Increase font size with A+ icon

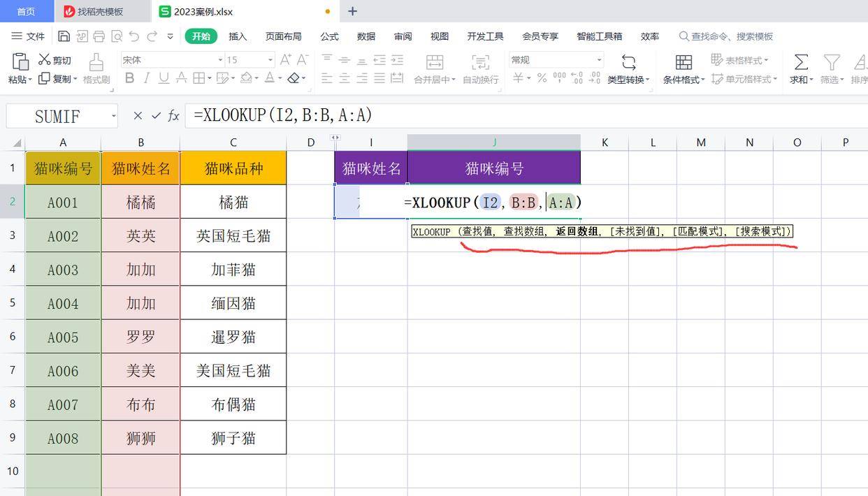tap(286, 60)
